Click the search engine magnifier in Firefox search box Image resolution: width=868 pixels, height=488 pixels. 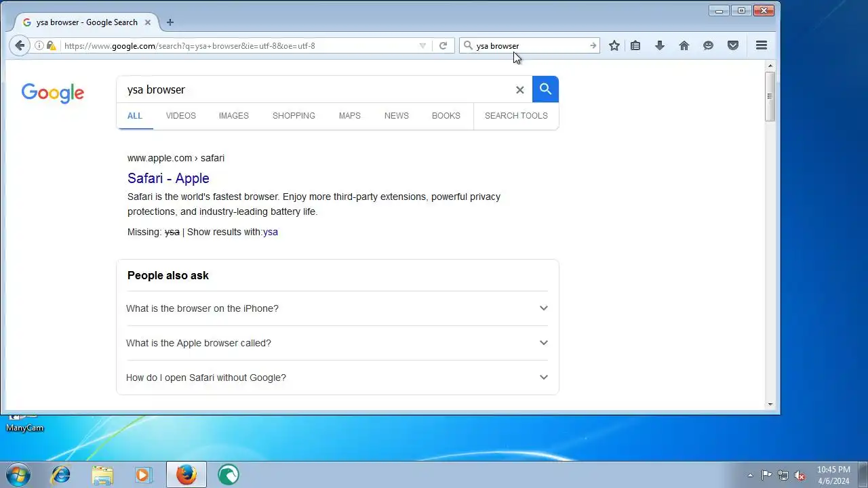point(468,45)
